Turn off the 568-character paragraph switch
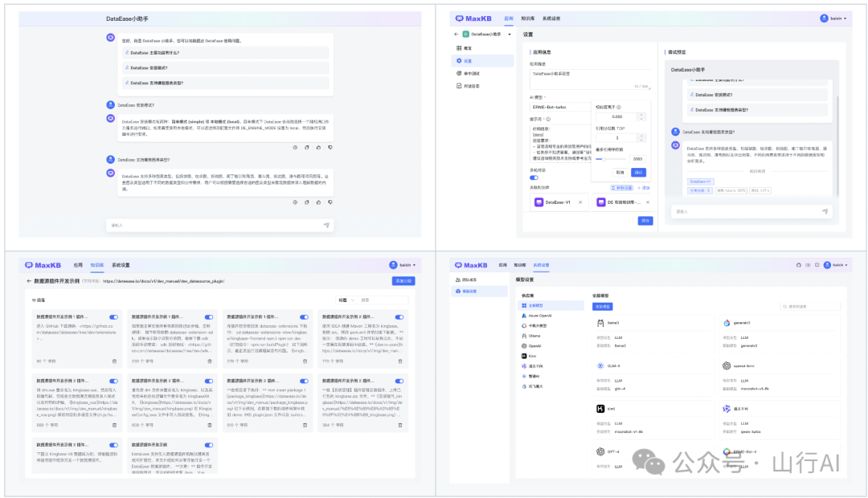Viewport: 868px width, 498px height. tap(114, 381)
